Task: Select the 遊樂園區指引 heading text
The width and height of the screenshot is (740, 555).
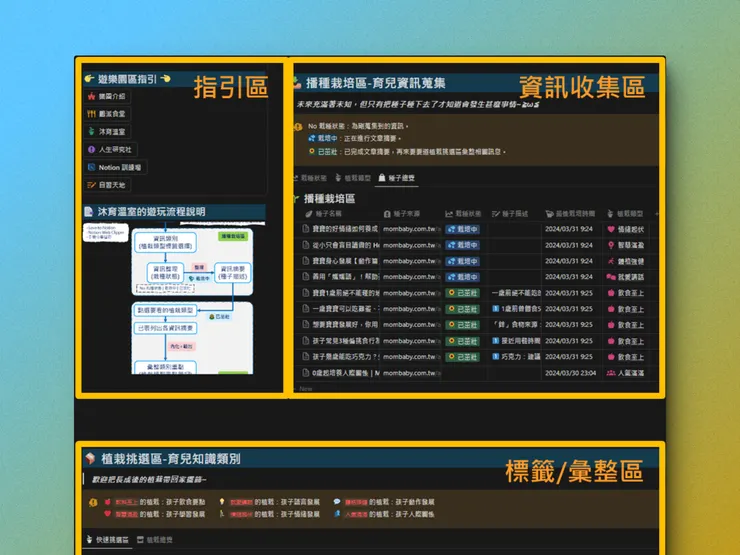Action: (x=127, y=79)
